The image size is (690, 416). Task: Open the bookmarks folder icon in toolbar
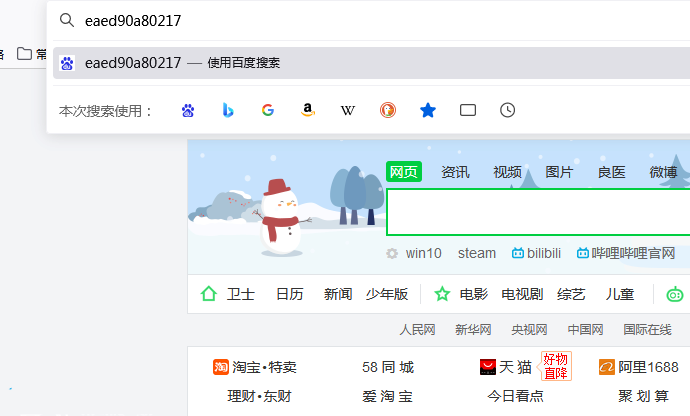point(24,54)
